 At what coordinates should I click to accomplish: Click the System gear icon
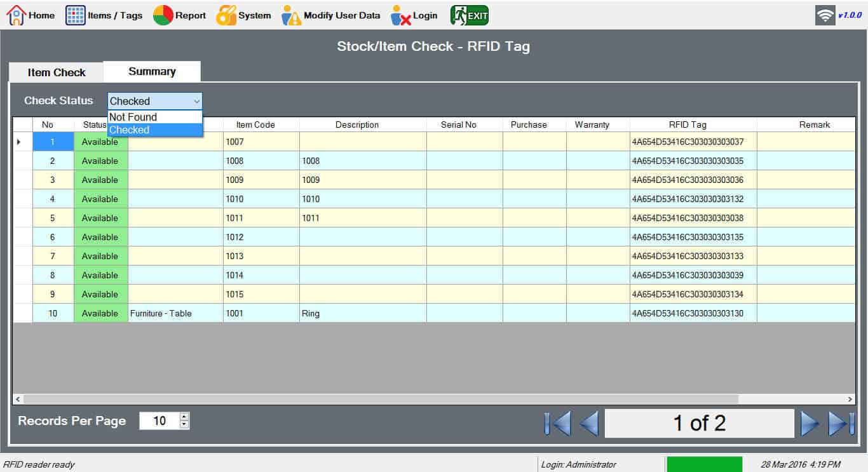pyautogui.click(x=226, y=15)
